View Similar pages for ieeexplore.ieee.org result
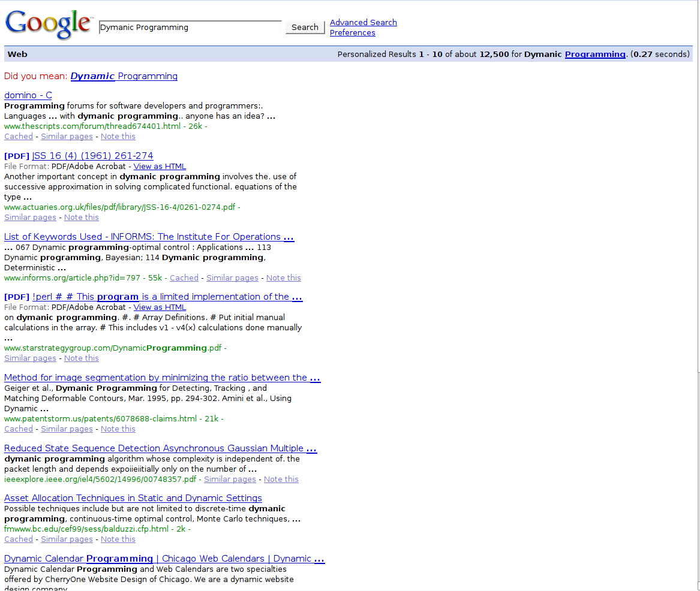 [x=230, y=480]
